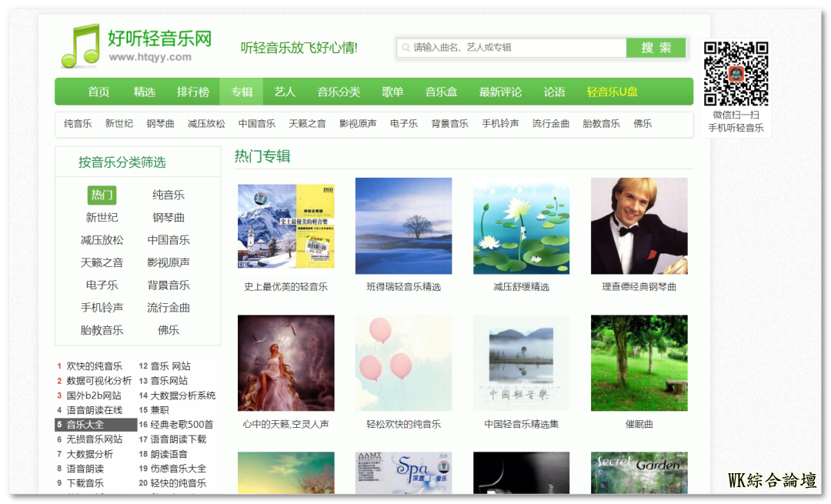Click 中国音乐 in the sub-navigation bar
The height and width of the screenshot is (504, 831).
coord(256,123)
